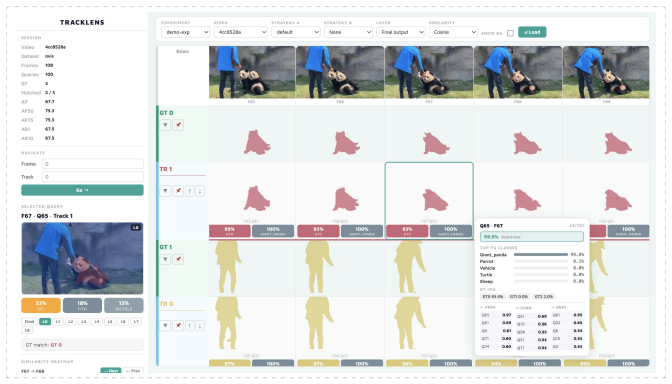Screen dimensions: 672x384
Task: Select the Final layer chip
Action: [29, 321]
